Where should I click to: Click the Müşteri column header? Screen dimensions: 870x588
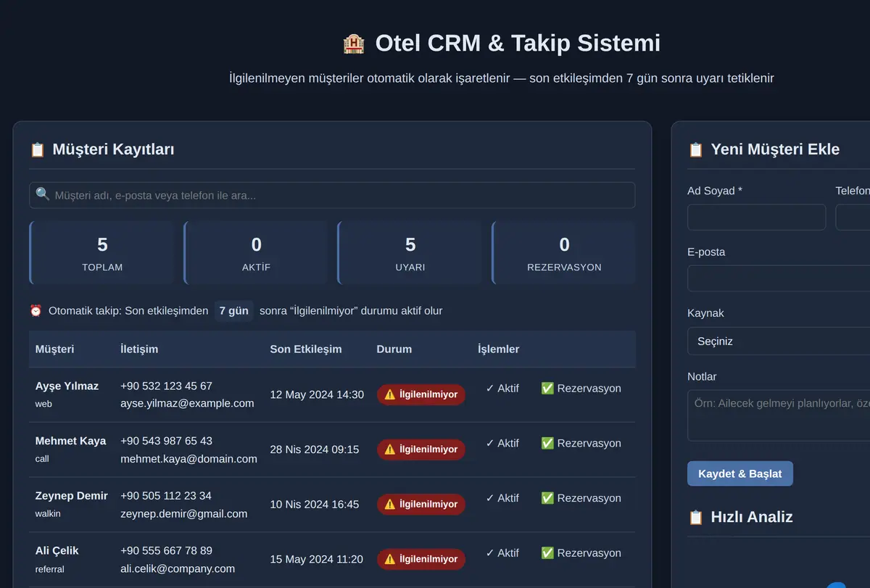pos(55,349)
